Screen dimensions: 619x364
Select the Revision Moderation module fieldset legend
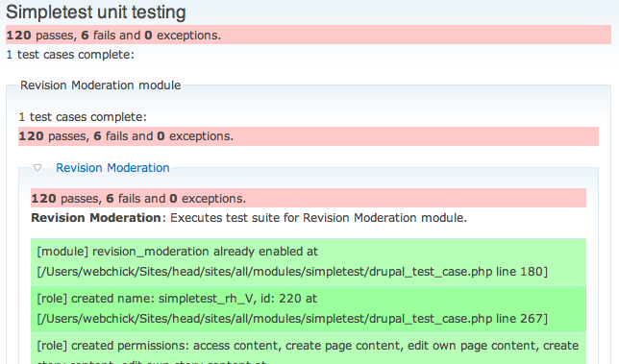point(100,85)
